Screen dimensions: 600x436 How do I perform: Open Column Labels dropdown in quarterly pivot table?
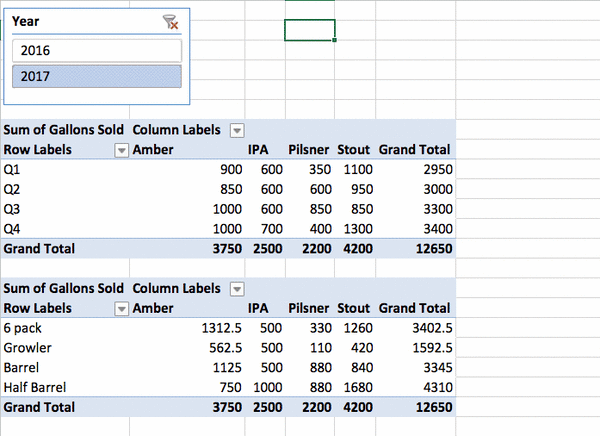pos(237,130)
